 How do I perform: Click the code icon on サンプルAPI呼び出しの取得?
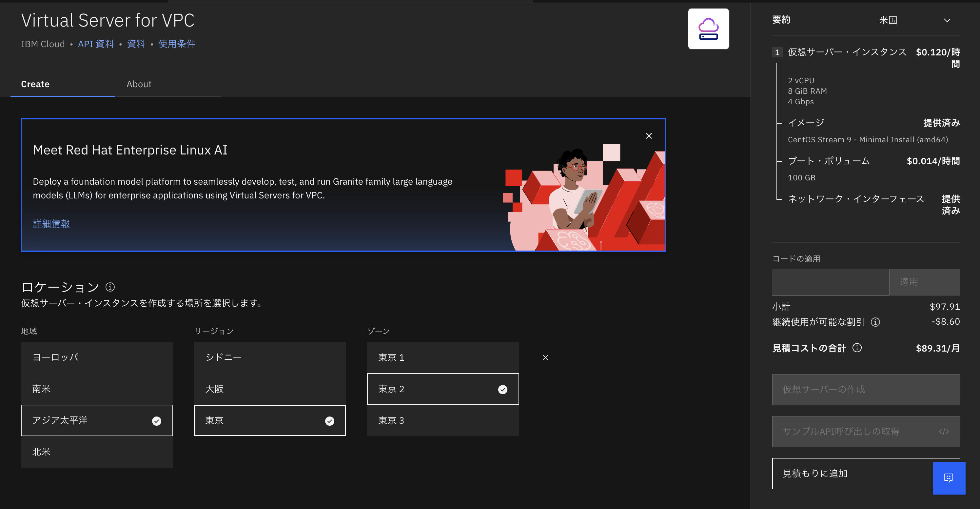944,431
